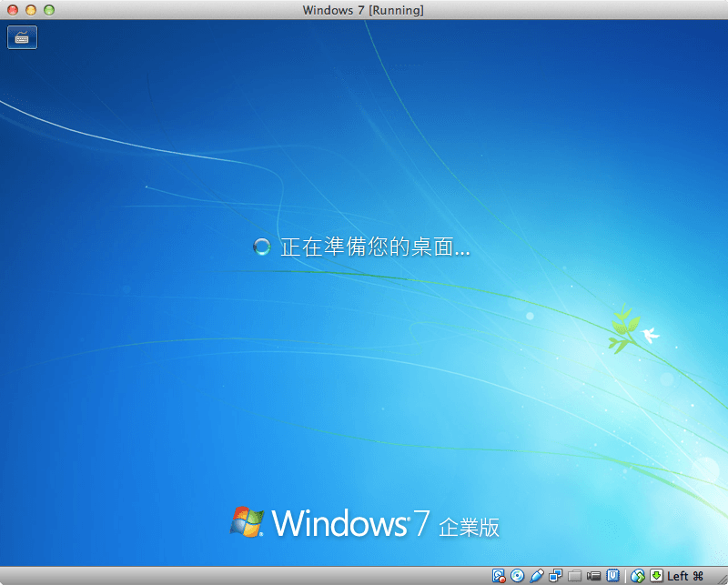Click the virtualization features chip icon
The height and width of the screenshot is (585, 728).
tap(612, 575)
